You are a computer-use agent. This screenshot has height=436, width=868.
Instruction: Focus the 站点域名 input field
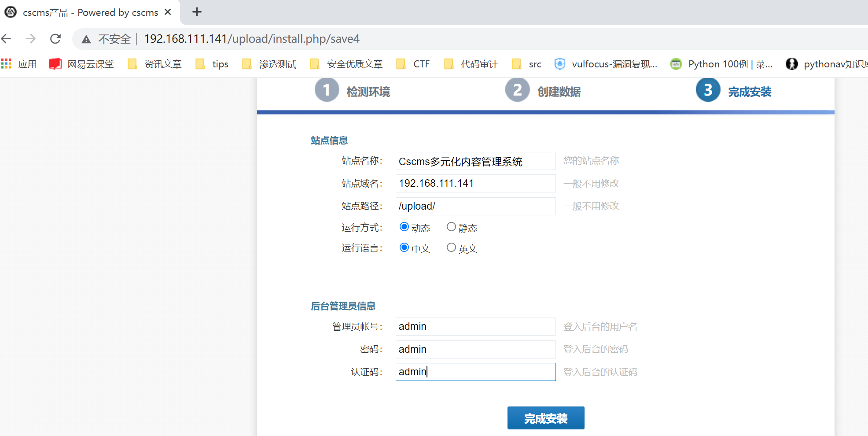tap(475, 183)
